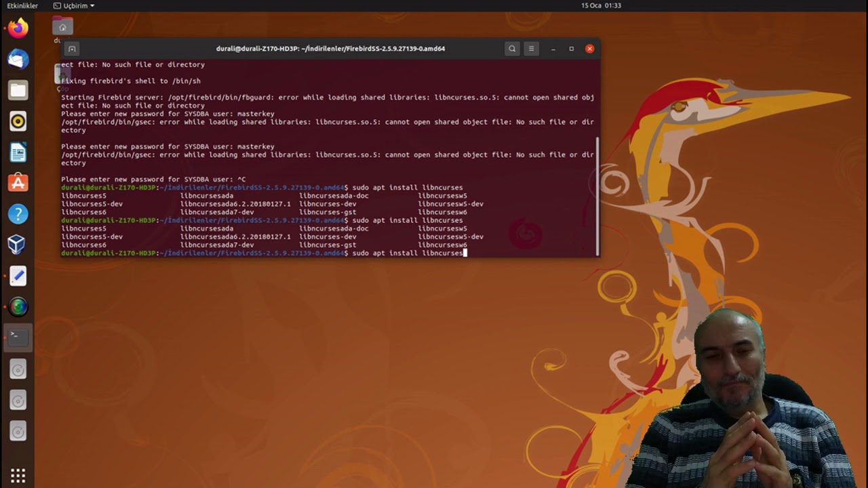Click the 'Fixing firebird's shell to /bin/sh' line
The width and height of the screenshot is (868, 488).
[x=131, y=81]
